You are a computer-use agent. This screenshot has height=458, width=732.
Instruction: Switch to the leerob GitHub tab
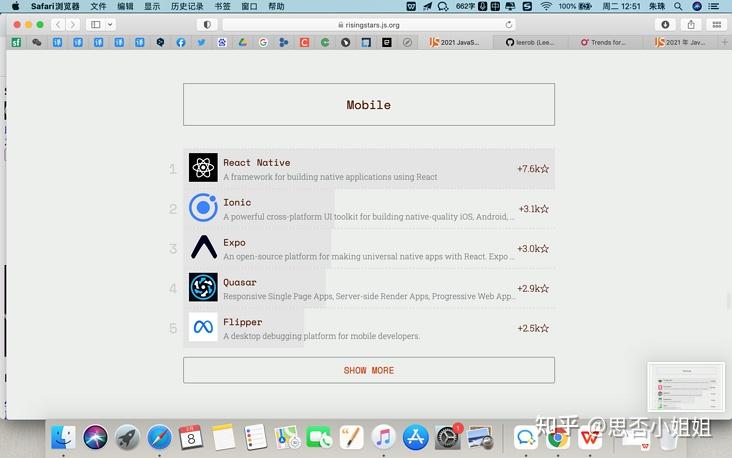530,42
